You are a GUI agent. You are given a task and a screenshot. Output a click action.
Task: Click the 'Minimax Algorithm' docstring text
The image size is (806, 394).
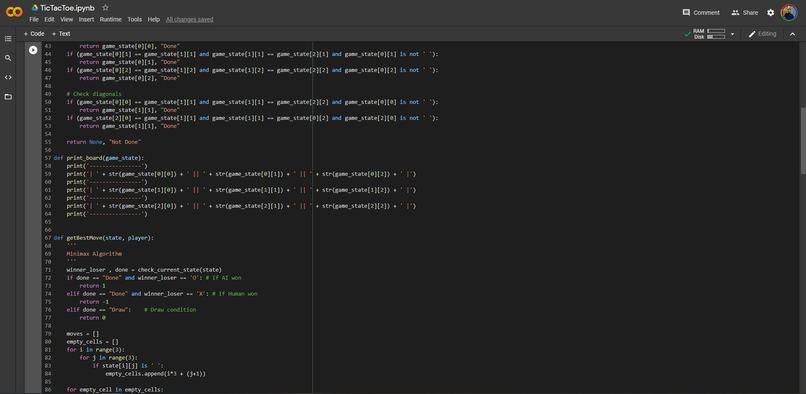point(94,254)
